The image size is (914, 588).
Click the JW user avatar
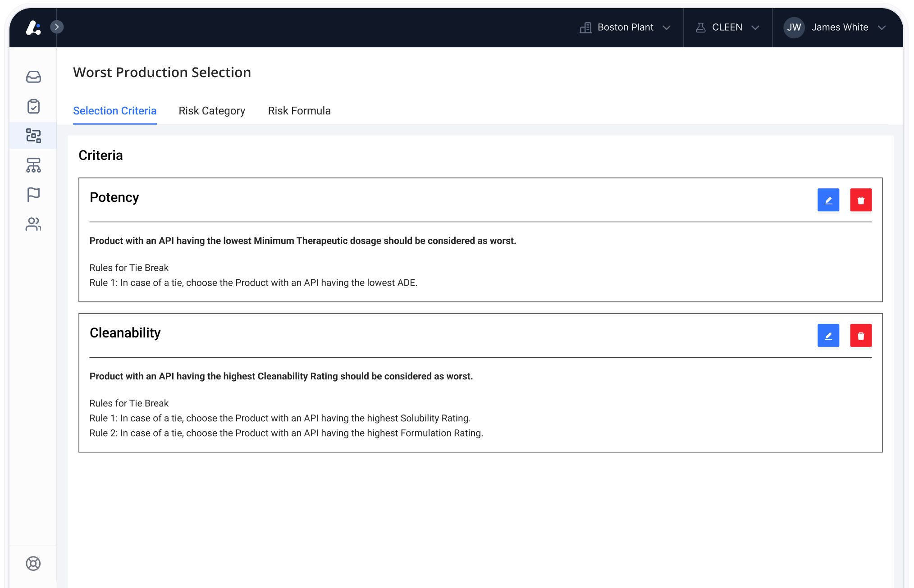(794, 27)
